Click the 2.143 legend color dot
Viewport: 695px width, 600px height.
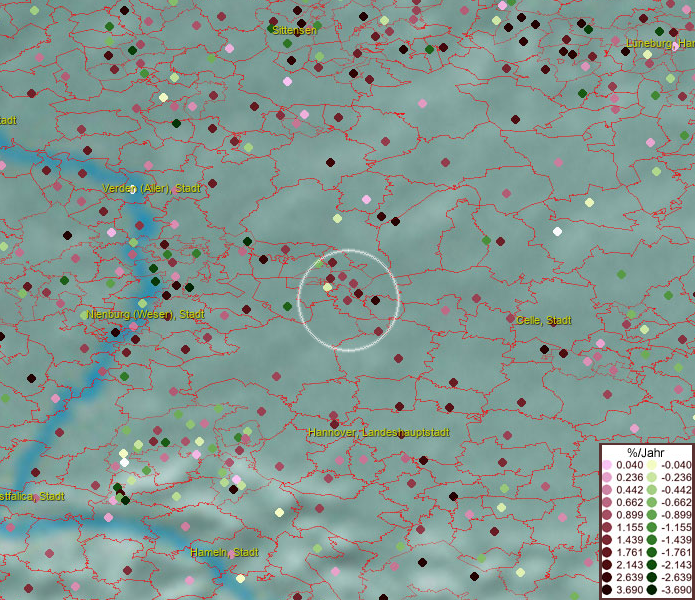point(608,566)
